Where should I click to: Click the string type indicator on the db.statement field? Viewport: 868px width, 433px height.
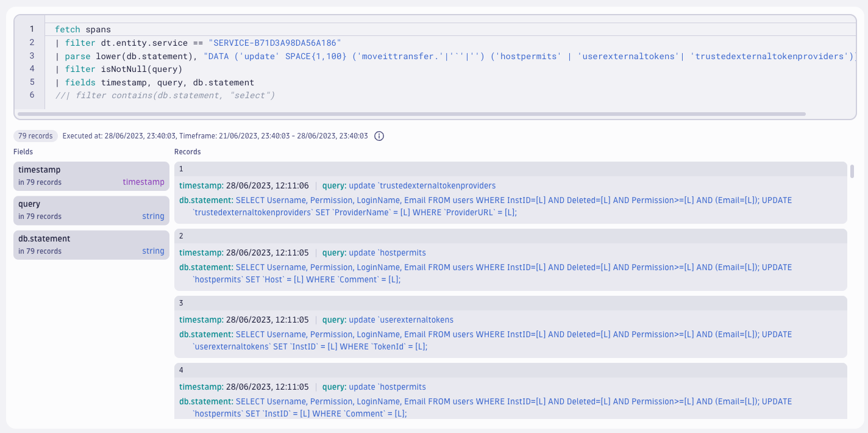point(153,251)
